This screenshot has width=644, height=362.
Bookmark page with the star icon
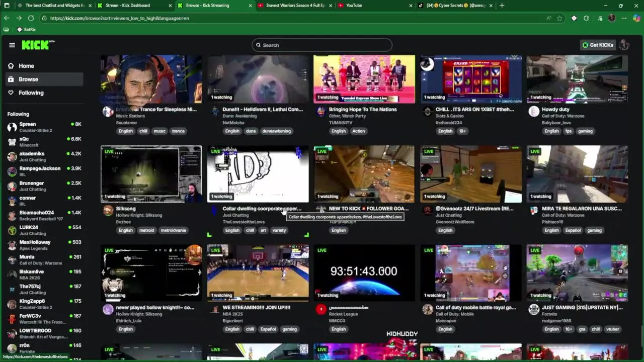tap(559, 18)
